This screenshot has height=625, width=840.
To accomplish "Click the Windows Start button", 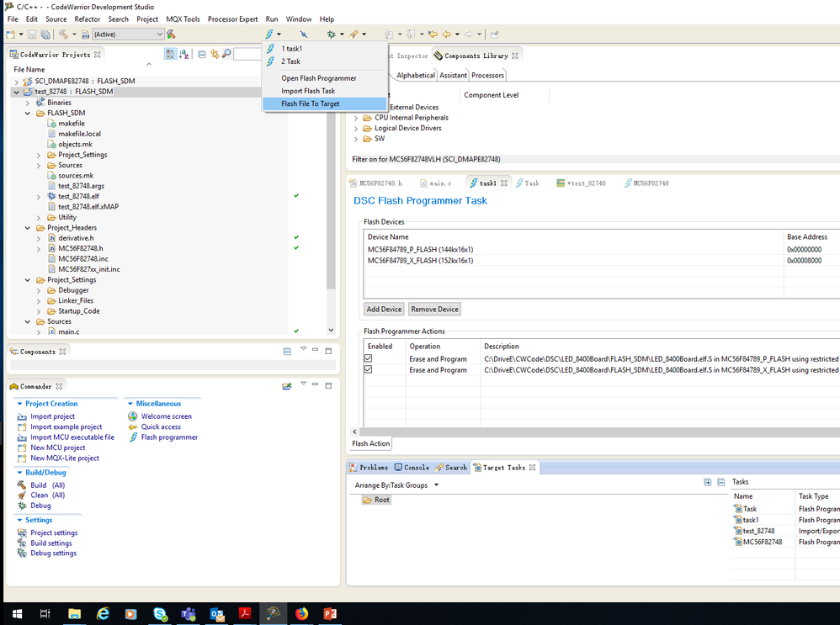I will click(17, 614).
